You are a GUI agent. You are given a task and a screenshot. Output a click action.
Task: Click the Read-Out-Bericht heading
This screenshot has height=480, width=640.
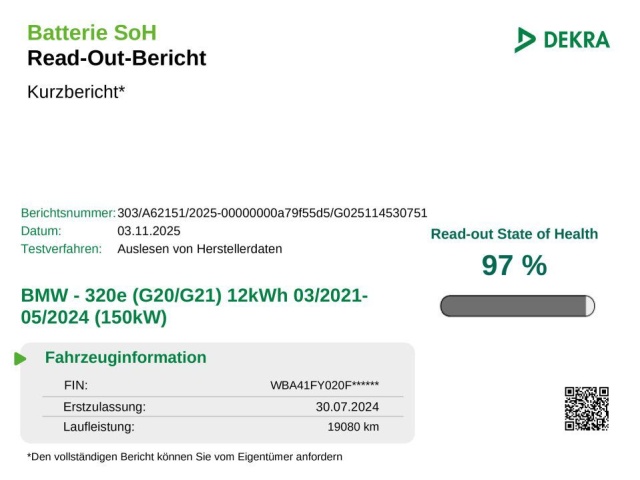click(116, 58)
